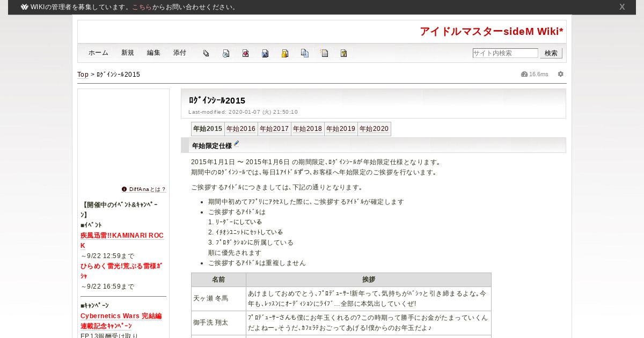This screenshot has width=644, height=338.
Task: Click the 天ヶ瀬 冬馬 table cell
Action: 218,299
